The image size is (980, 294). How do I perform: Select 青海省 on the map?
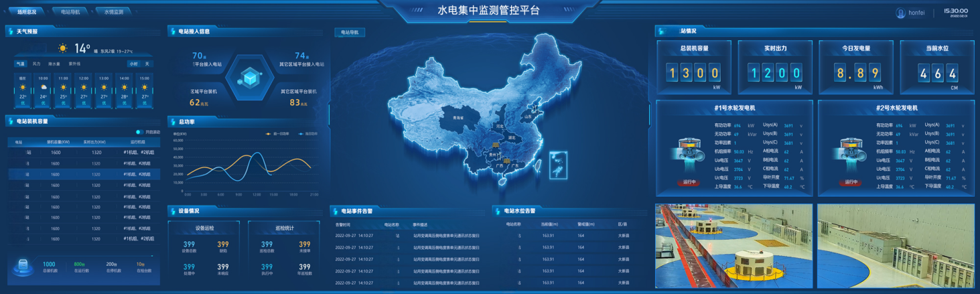458,117
